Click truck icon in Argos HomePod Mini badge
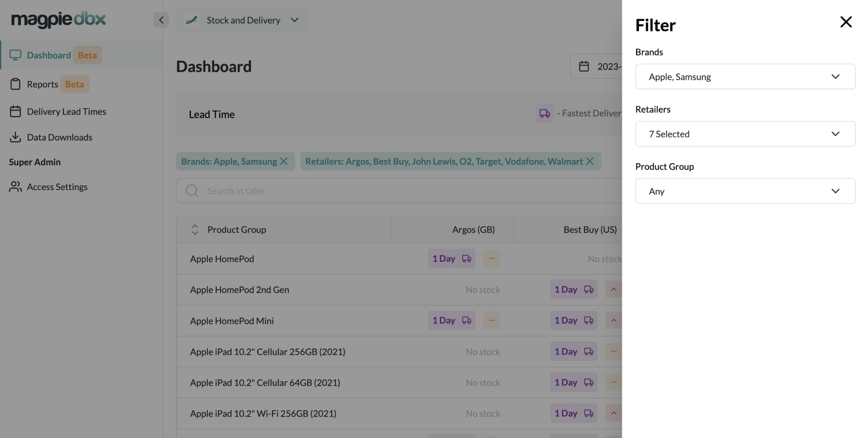This screenshot has width=868, height=438. pyautogui.click(x=467, y=321)
